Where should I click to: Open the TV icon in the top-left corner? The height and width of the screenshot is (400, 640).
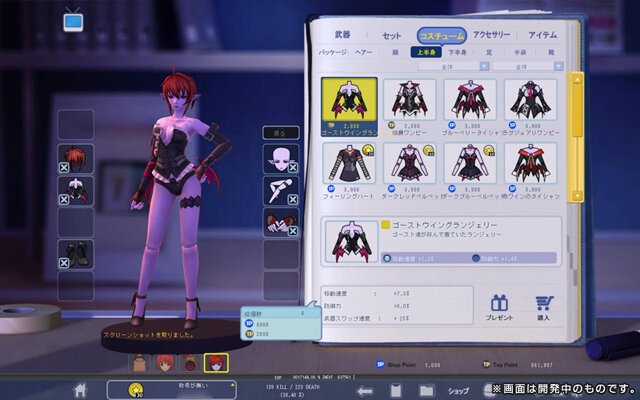(x=73, y=19)
